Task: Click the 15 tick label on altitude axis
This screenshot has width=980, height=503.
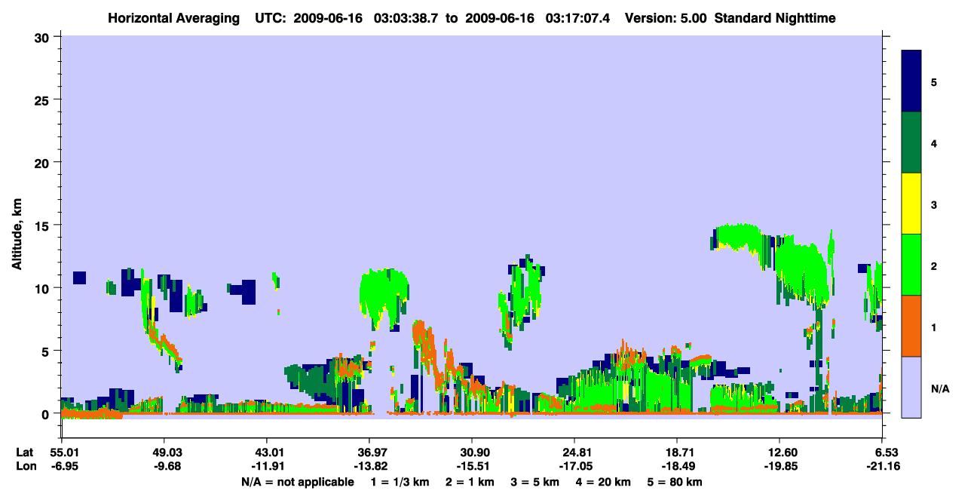Action: 44,225
